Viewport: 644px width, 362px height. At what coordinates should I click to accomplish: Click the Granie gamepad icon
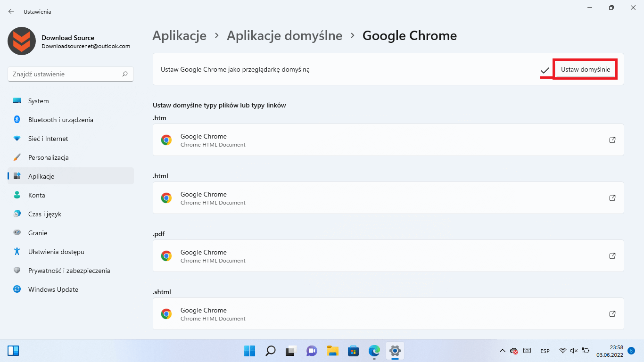tap(17, 233)
